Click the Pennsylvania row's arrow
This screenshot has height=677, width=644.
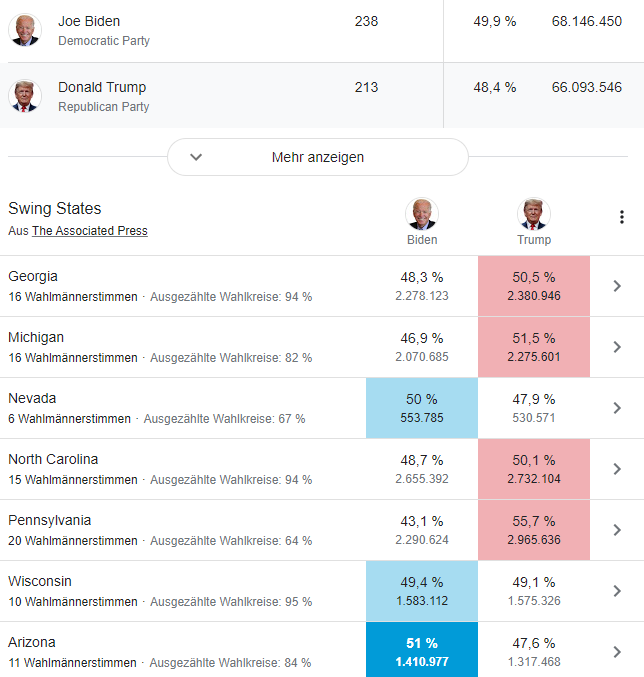click(x=617, y=530)
